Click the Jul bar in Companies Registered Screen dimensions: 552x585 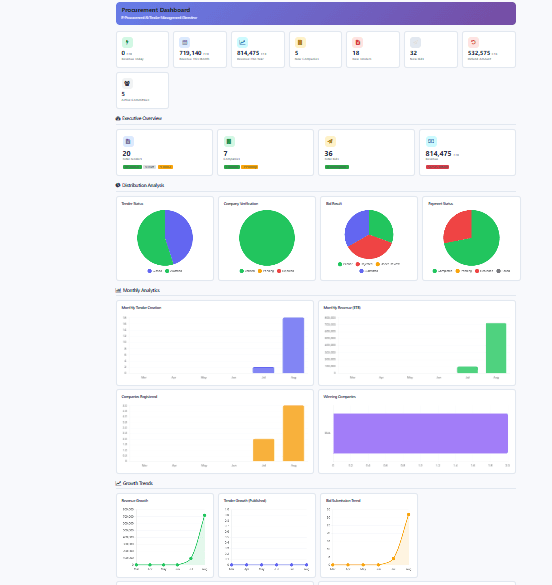click(x=264, y=450)
